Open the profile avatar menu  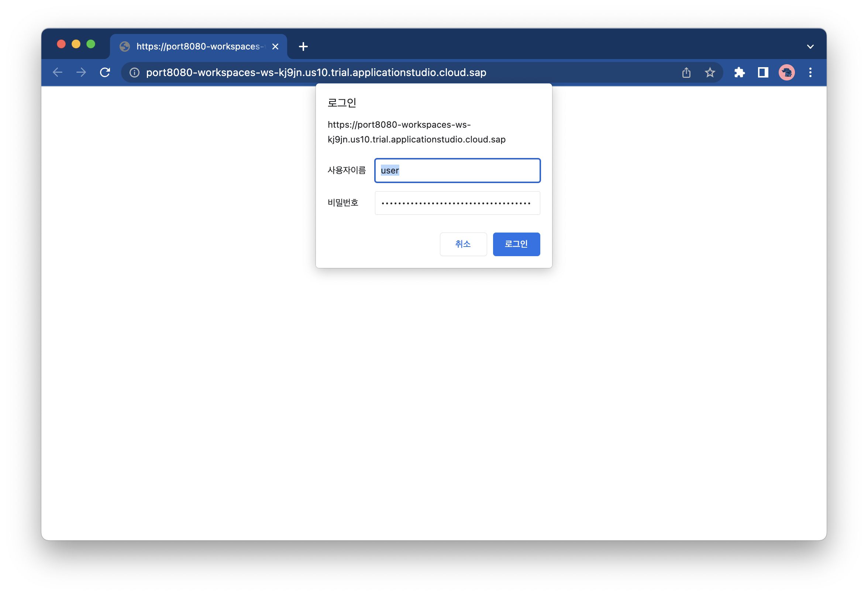click(786, 72)
